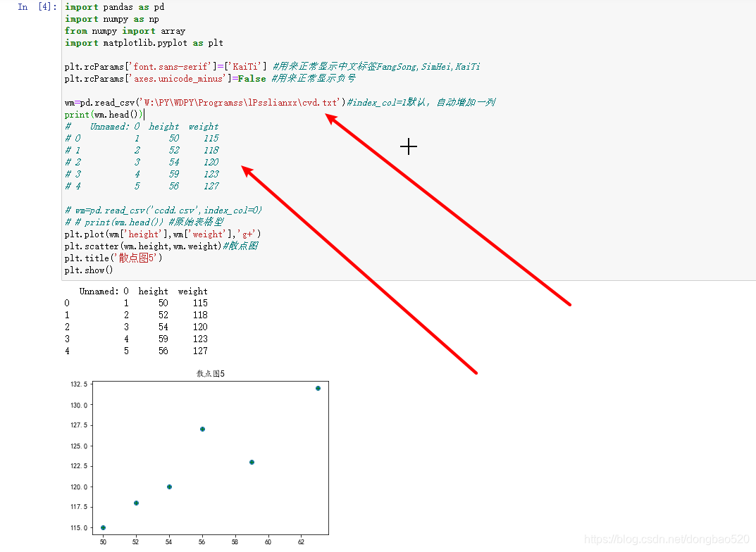Click the plt.scatter code line
756x552 pixels.
pos(161,246)
